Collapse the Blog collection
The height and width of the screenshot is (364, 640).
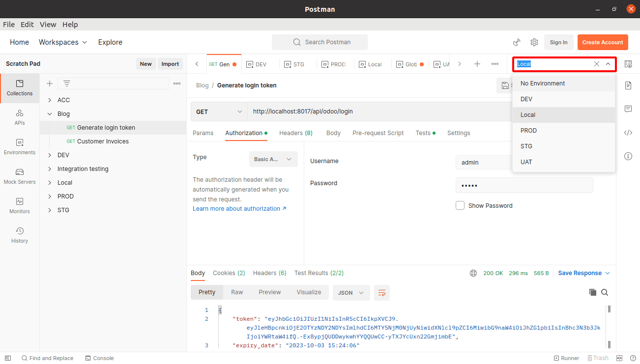point(50,113)
